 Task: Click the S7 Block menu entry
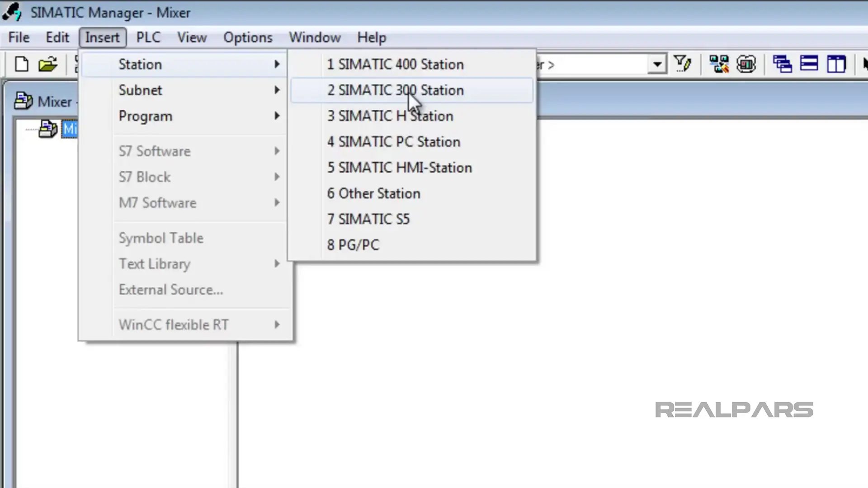pyautogui.click(x=184, y=177)
